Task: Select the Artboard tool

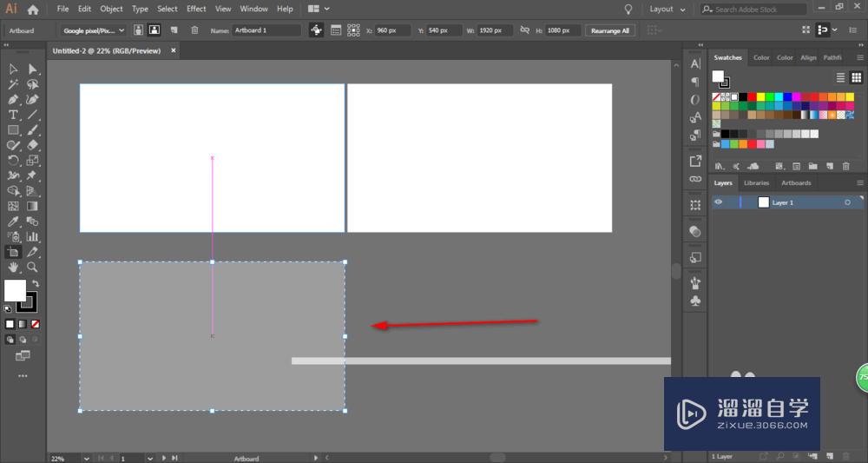Action: pos(13,252)
